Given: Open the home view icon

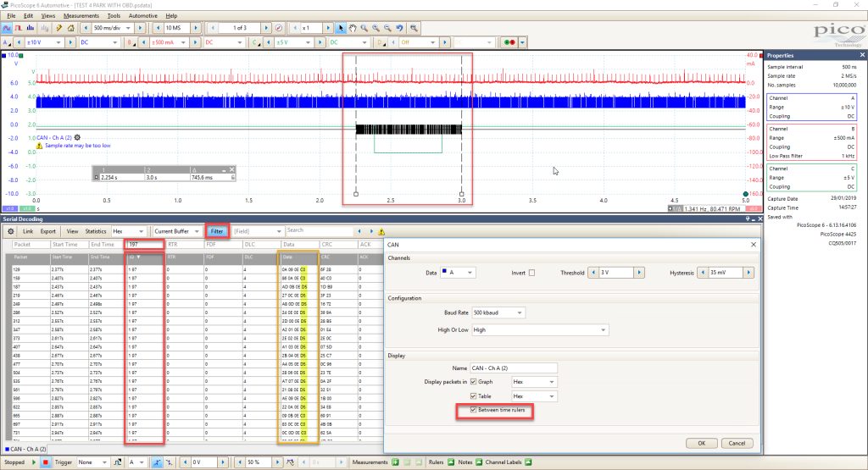Looking at the screenshot, I should coord(70,28).
